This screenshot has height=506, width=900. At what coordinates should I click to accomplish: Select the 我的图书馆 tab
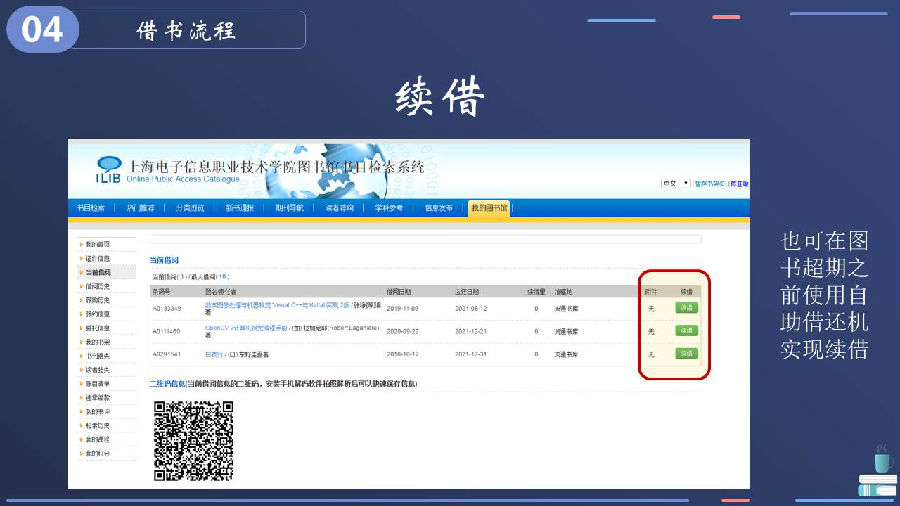[489, 208]
